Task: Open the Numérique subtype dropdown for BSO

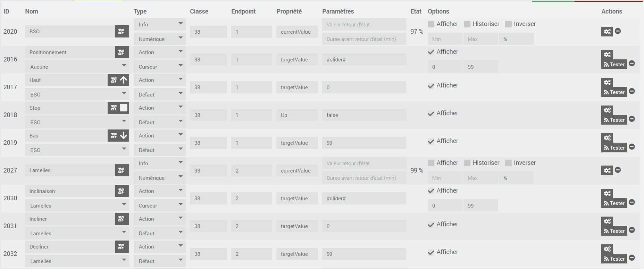Action: click(160, 39)
